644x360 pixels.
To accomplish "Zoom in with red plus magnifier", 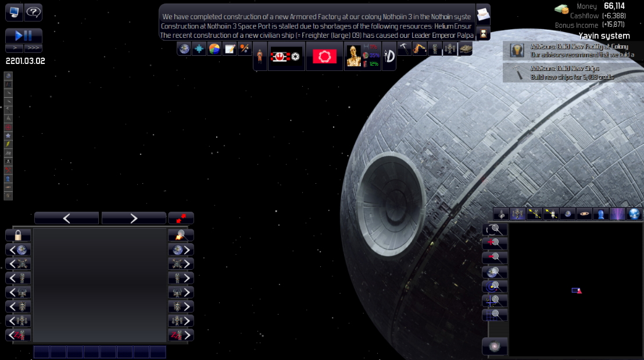I will [x=495, y=243].
